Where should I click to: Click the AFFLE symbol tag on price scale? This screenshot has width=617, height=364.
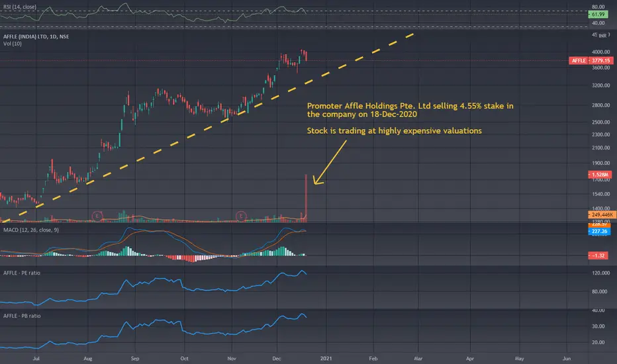tap(579, 61)
